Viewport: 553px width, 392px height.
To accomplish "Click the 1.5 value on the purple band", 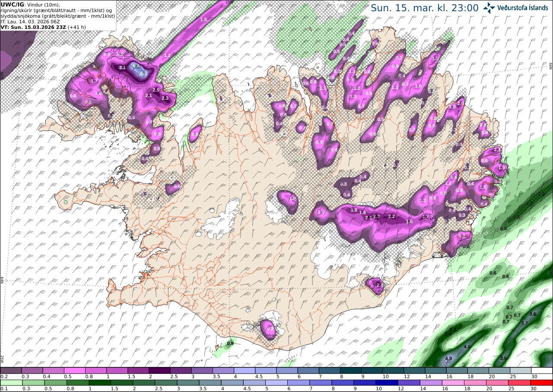I will coord(203,20).
